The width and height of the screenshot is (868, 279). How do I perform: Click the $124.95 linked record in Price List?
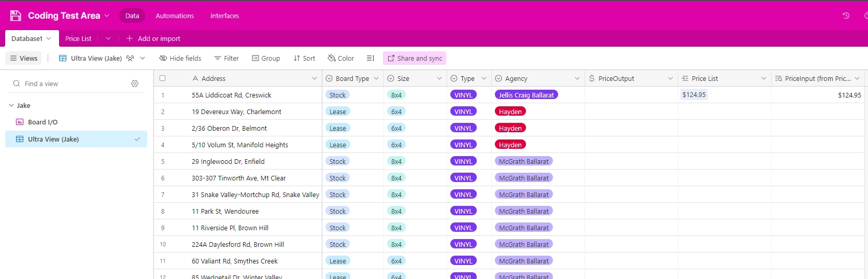pos(694,94)
